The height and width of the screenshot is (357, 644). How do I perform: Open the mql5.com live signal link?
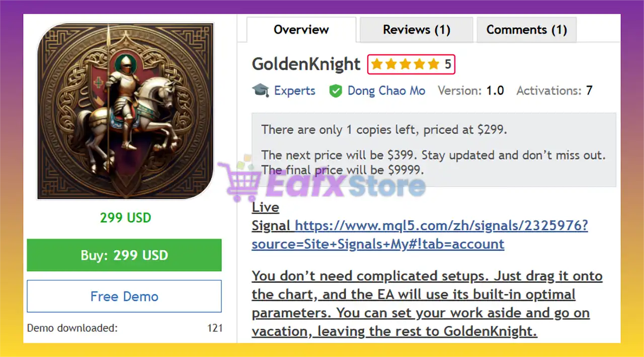[x=420, y=235]
